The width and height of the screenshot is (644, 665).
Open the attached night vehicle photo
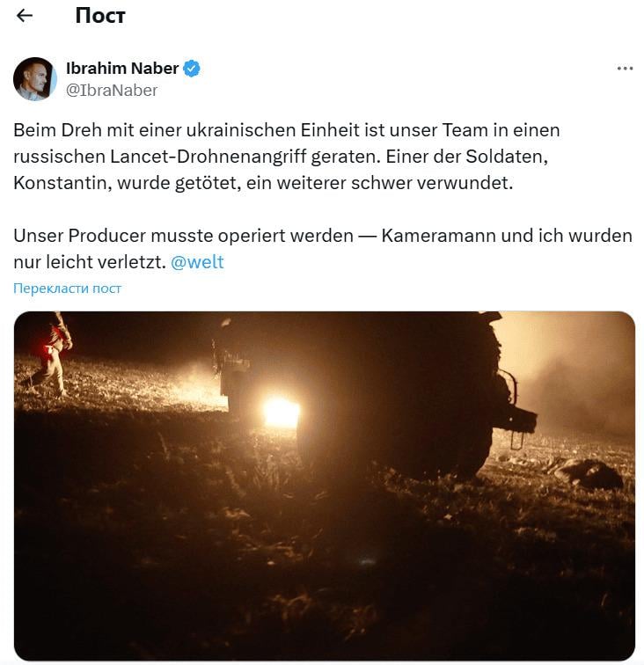[x=324, y=486]
